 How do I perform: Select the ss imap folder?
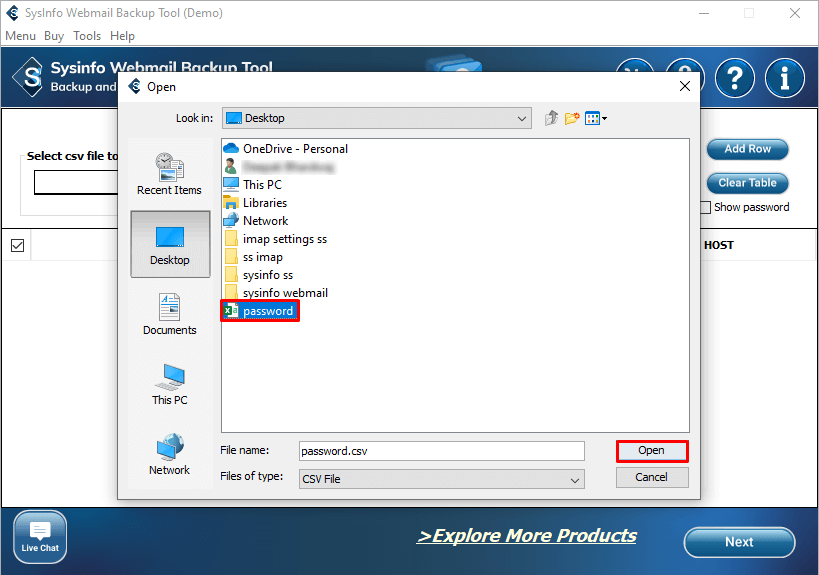tap(253, 257)
